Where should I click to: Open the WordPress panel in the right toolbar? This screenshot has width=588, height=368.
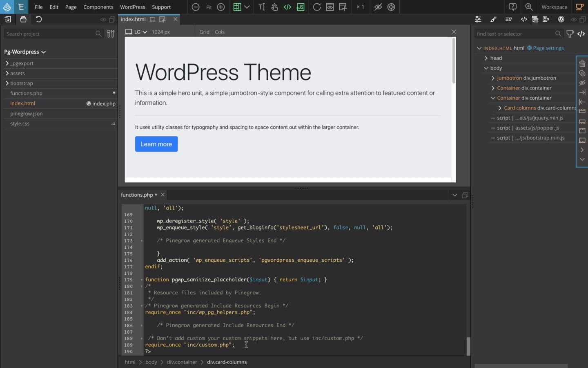[x=561, y=19]
